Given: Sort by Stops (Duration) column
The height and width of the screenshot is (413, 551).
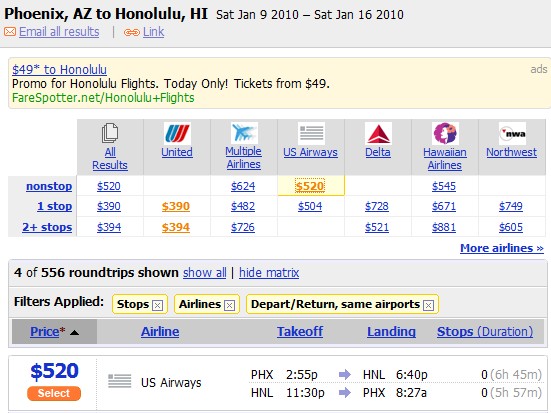Looking at the screenshot, I should tap(485, 331).
